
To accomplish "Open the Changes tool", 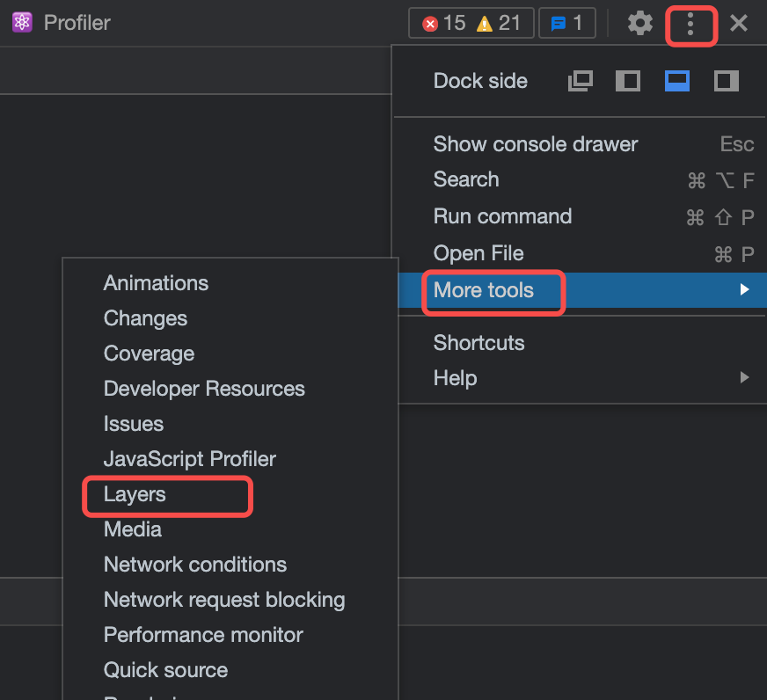I will point(230,318).
